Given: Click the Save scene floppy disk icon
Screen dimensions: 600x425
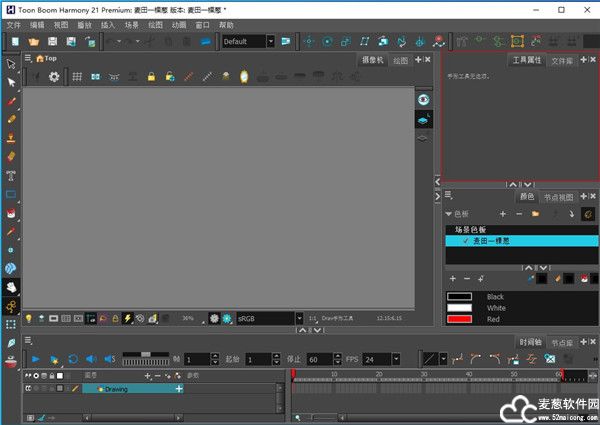Looking at the screenshot, I should 52,42.
